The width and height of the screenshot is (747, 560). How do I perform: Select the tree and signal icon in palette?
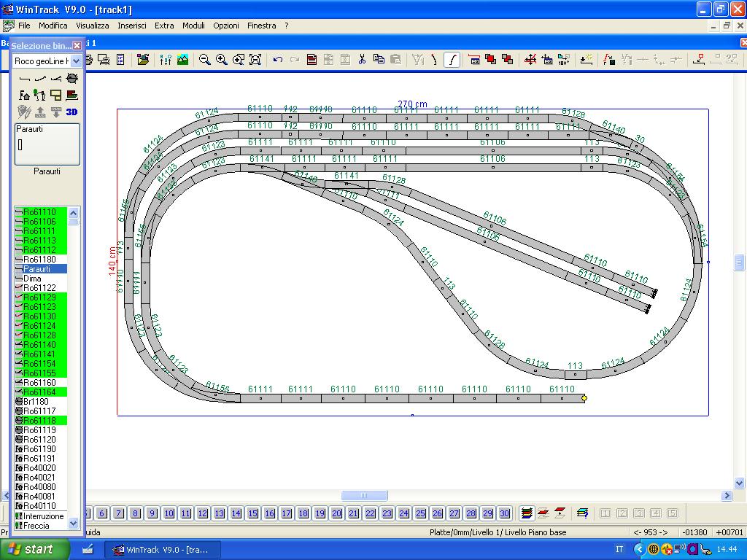pyautogui.click(x=40, y=96)
